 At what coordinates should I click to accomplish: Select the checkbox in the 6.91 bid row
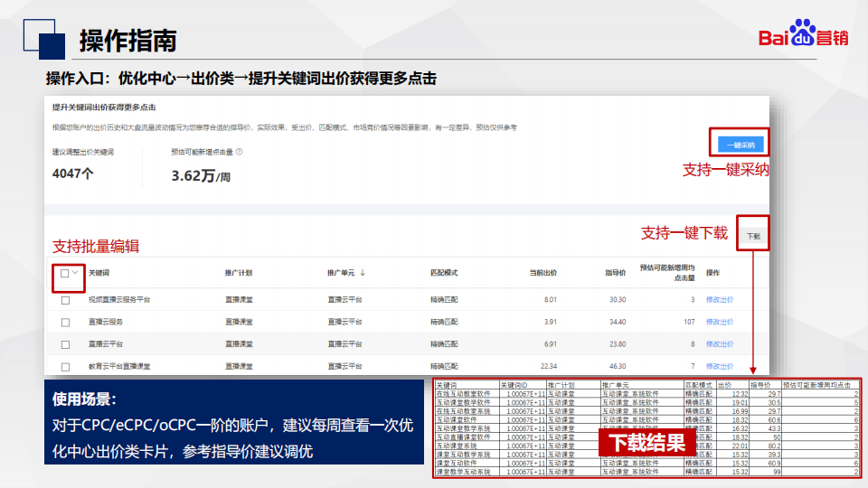(x=65, y=344)
